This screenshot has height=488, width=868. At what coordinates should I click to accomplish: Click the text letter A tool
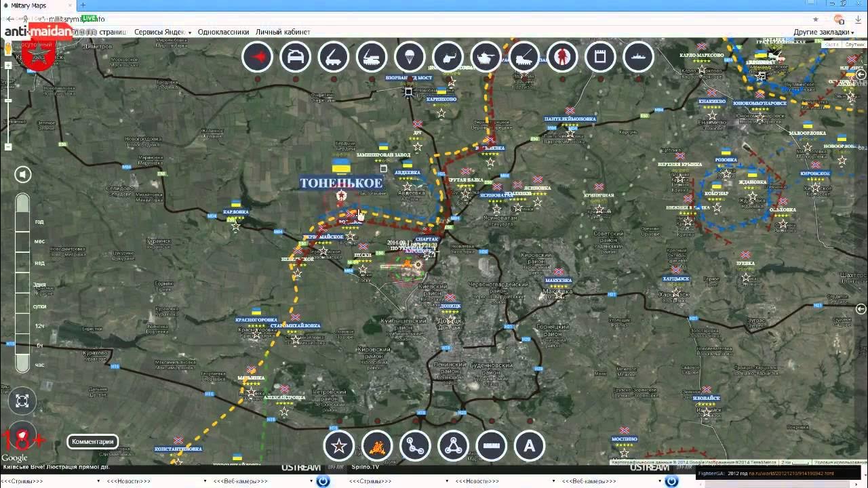pyautogui.click(x=529, y=446)
